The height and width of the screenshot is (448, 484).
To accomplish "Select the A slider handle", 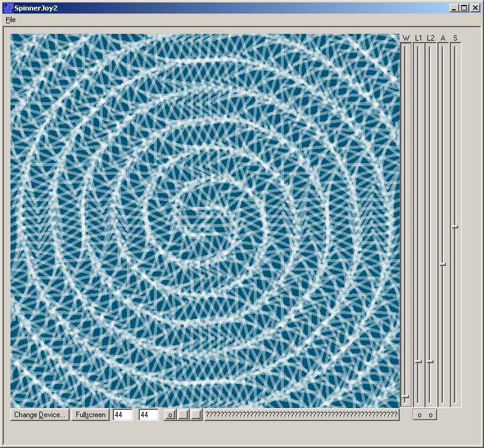I will pos(443,264).
